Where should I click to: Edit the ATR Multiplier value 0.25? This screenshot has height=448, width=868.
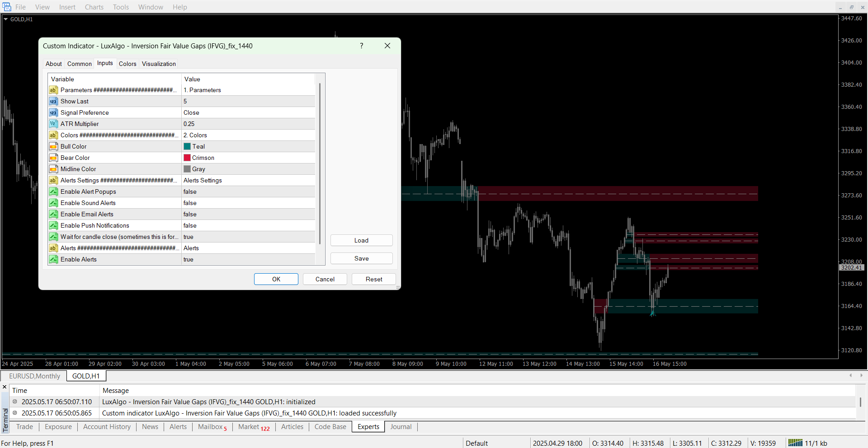point(248,124)
